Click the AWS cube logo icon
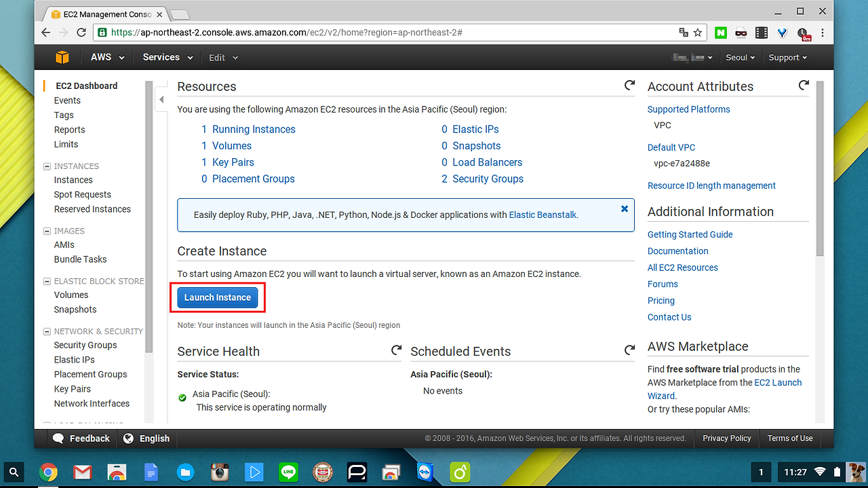The width and height of the screenshot is (868, 488). click(x=62, y=58)
